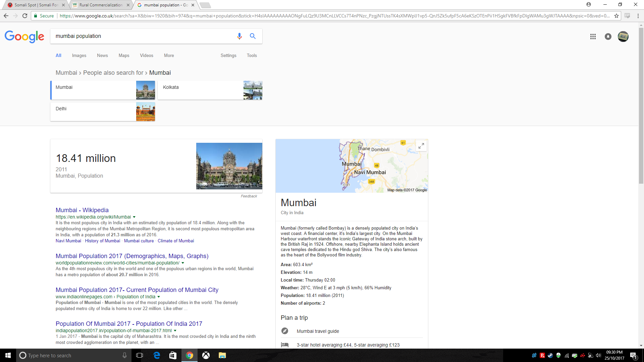The height and width of the screenshot is (362, 644).
Task: Open the Microsoft Store taskbar icon
Action: [173, 355]
